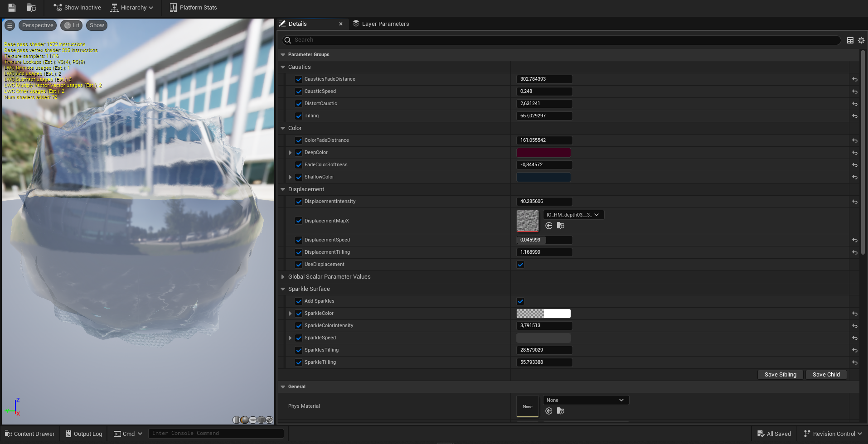Click the Details settings gear icon
The width and height of the screenshot is (868, 444).
pos(861,40)
